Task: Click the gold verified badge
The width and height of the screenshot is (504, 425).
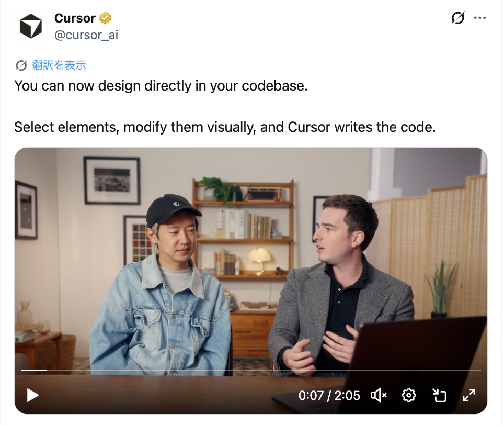Action: (105, 18)
